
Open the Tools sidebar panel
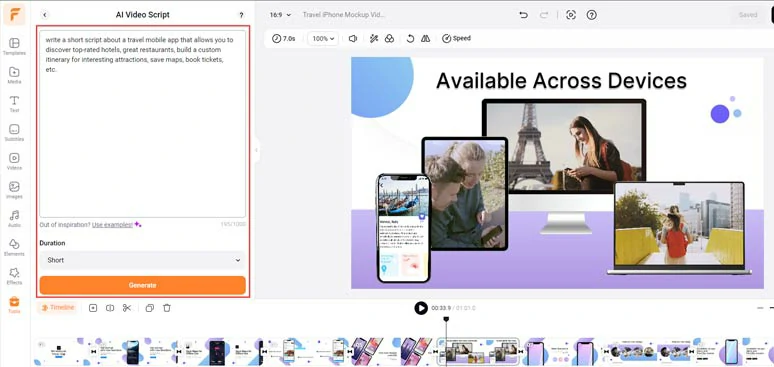pos(14,304)
